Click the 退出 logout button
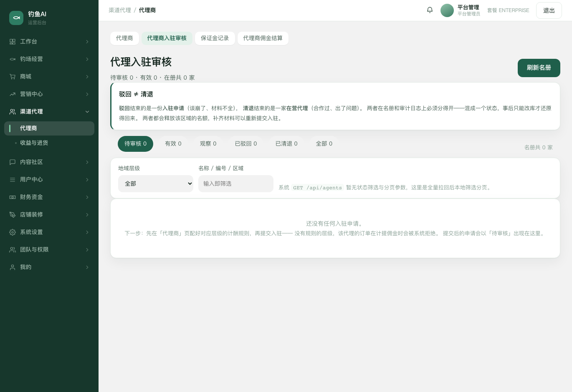The height and width of the screenshot is (392, 572). 549,10
